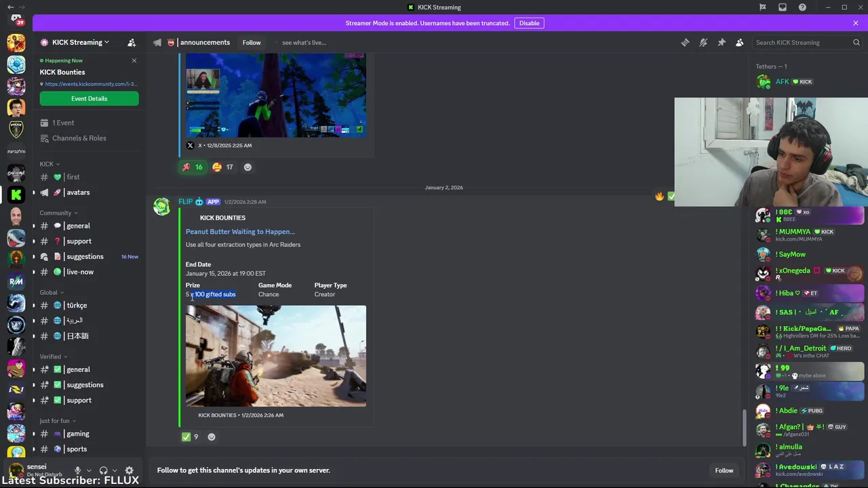The image size is (868, 488).
Task: Open Peanut Butter Waiting to Happen link
Action: [x=240, y=232]
